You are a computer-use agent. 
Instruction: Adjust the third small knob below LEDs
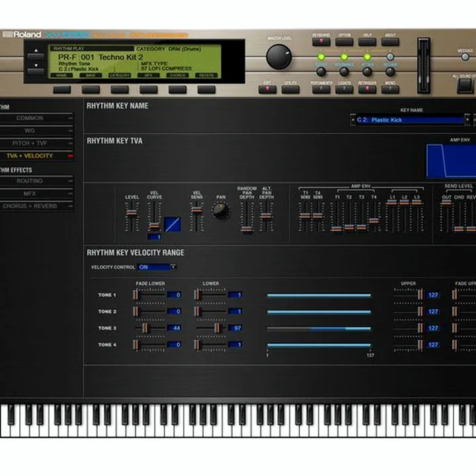point(367,71)
